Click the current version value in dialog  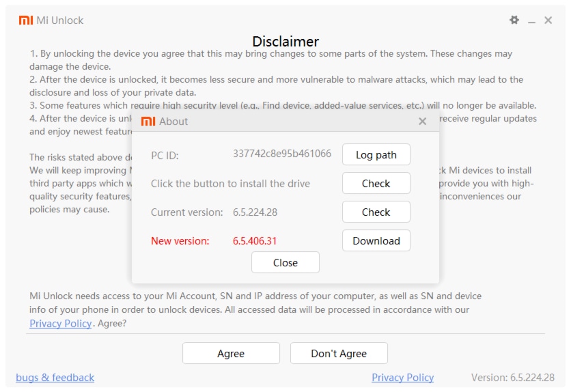[255, 212]
